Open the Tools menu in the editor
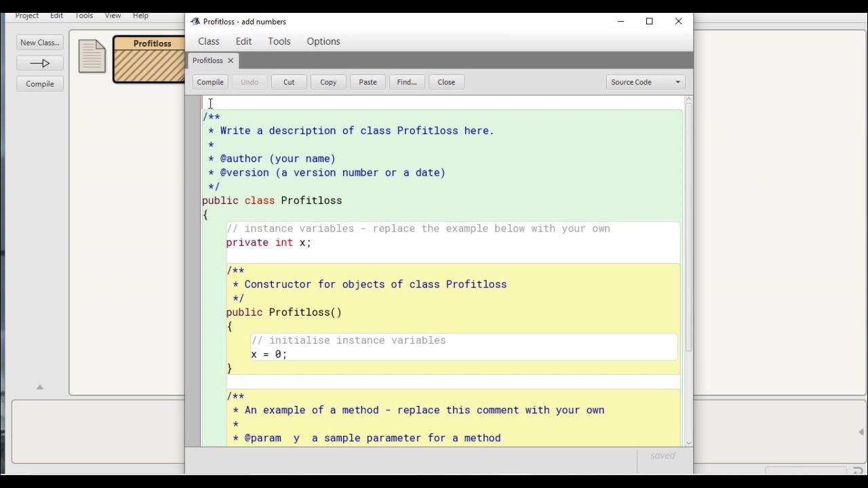Image resolution: width=868 pixels, height=488 pixels. 279,41
